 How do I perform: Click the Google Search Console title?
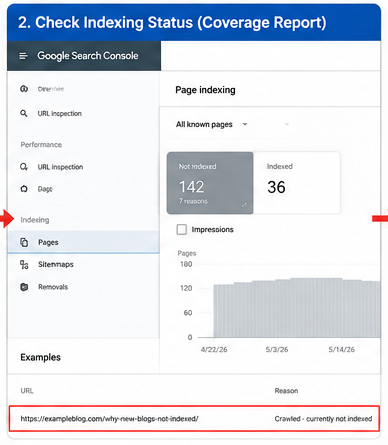88,56
